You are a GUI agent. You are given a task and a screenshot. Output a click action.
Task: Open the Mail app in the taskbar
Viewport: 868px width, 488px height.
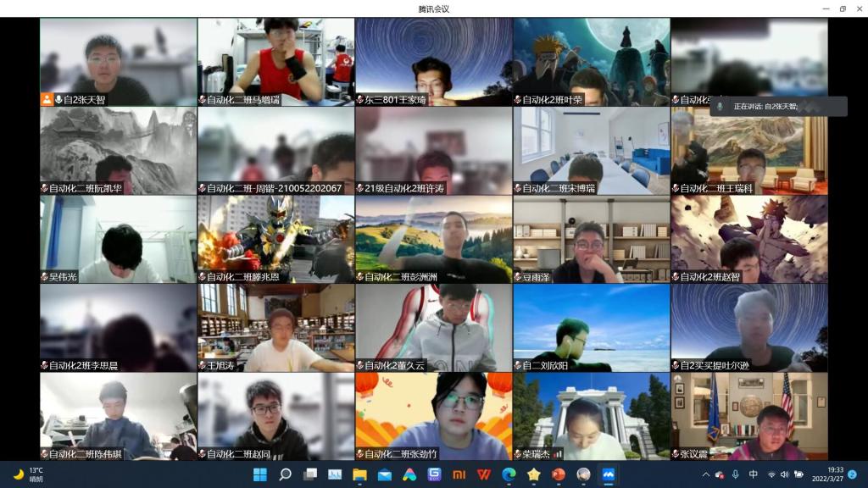(x=384, y=474)
